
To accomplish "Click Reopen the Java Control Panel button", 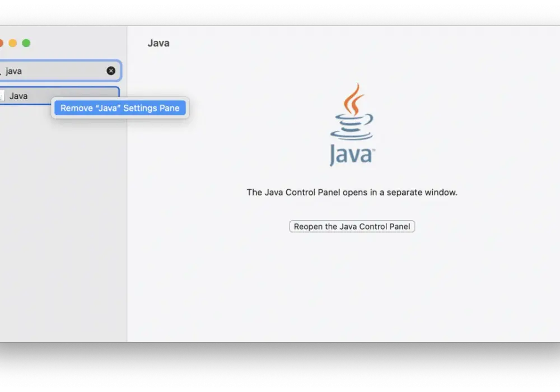I will pyautogui.click(x=352, y=226).
